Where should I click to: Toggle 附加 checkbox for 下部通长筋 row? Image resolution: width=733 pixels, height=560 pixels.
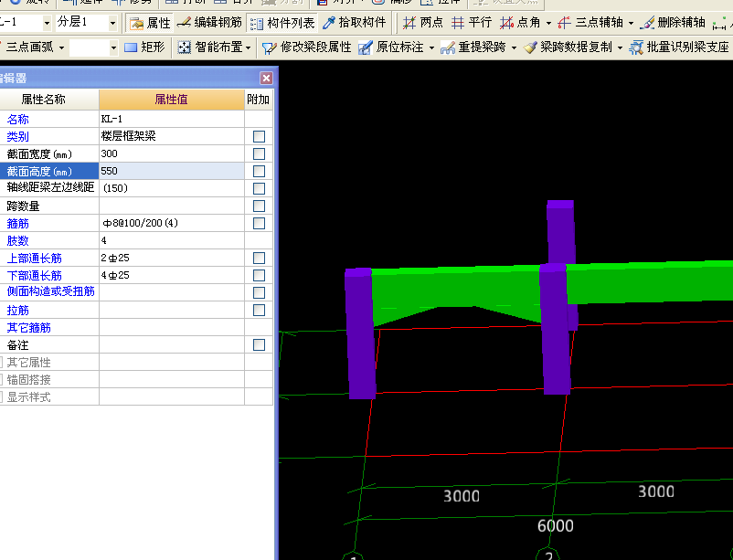point(259,275)
